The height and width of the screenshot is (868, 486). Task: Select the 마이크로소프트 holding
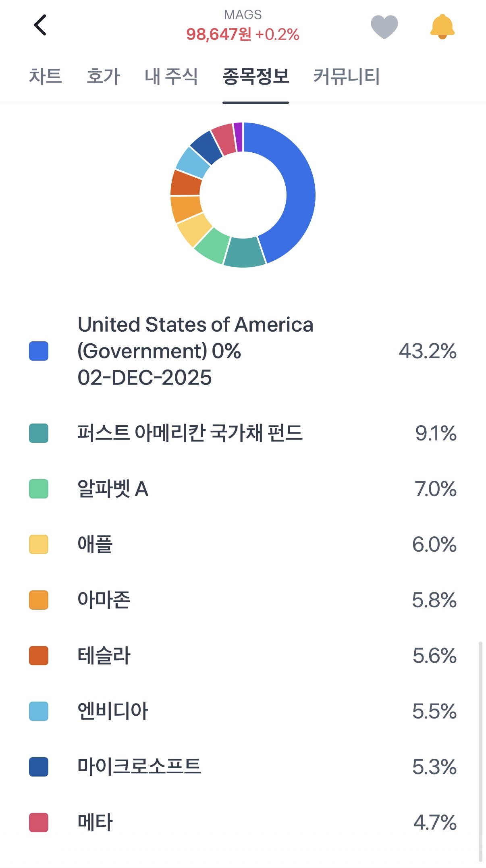(139, 767)
